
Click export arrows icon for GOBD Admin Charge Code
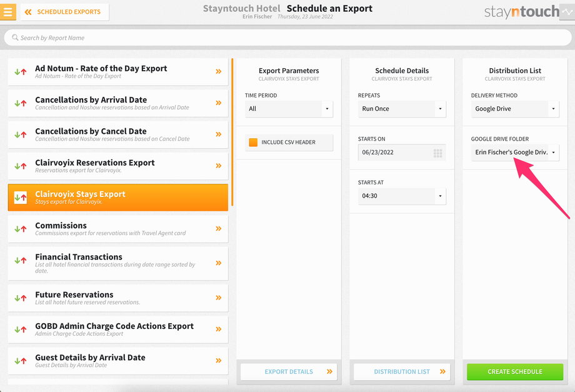[21, 329]
